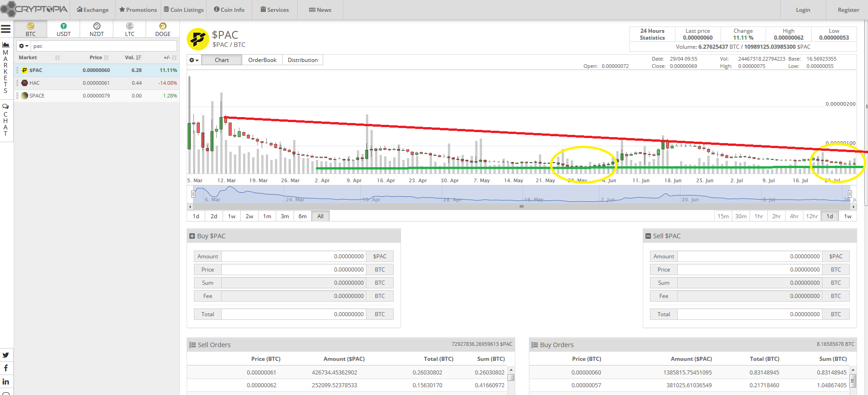Switch to the Chart tab

click(x=222, y=60)
